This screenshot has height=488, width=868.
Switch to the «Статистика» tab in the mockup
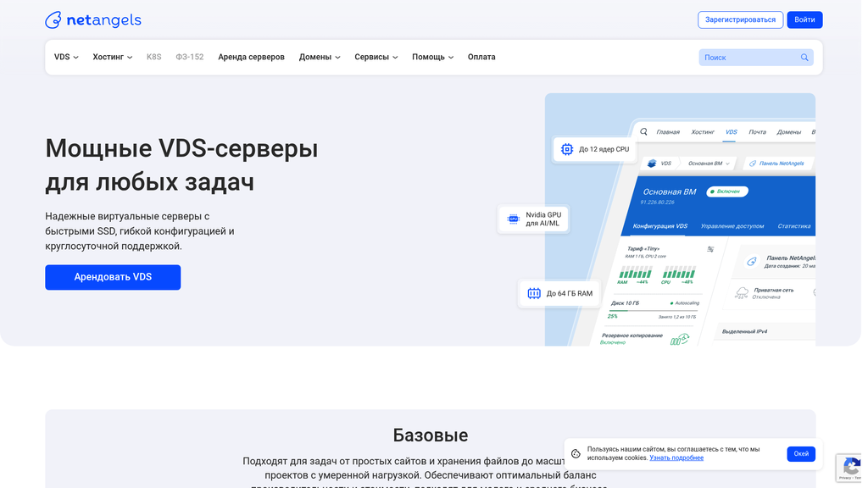[794, 226]
